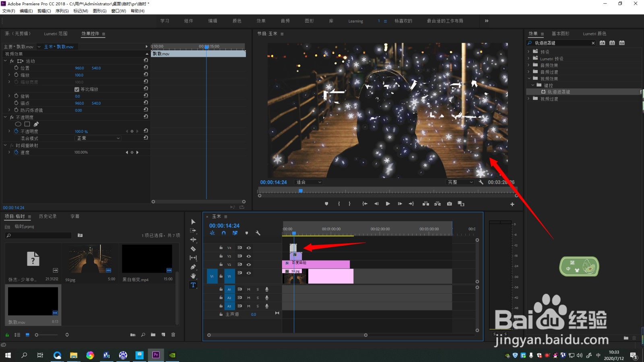Open Premiere Pro from the Windows taskbar

[156, 355]
